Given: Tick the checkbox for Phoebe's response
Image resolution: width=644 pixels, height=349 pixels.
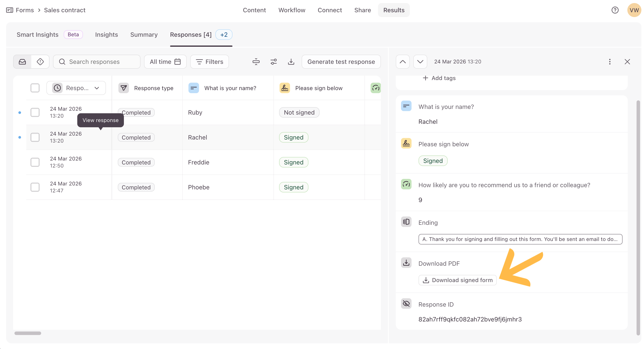Looking at the screenshot, I should pos(35,187).
